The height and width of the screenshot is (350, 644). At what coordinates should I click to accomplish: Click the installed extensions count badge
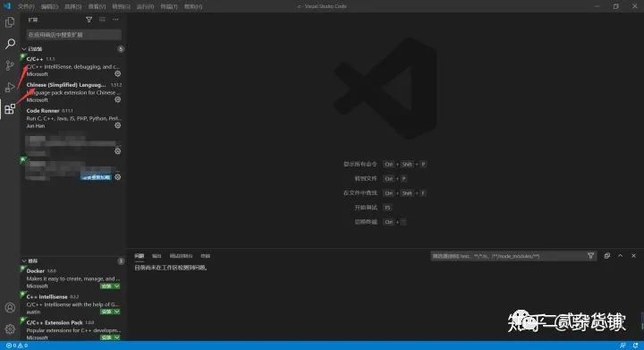pyautogui.click(x=121, y=49)
